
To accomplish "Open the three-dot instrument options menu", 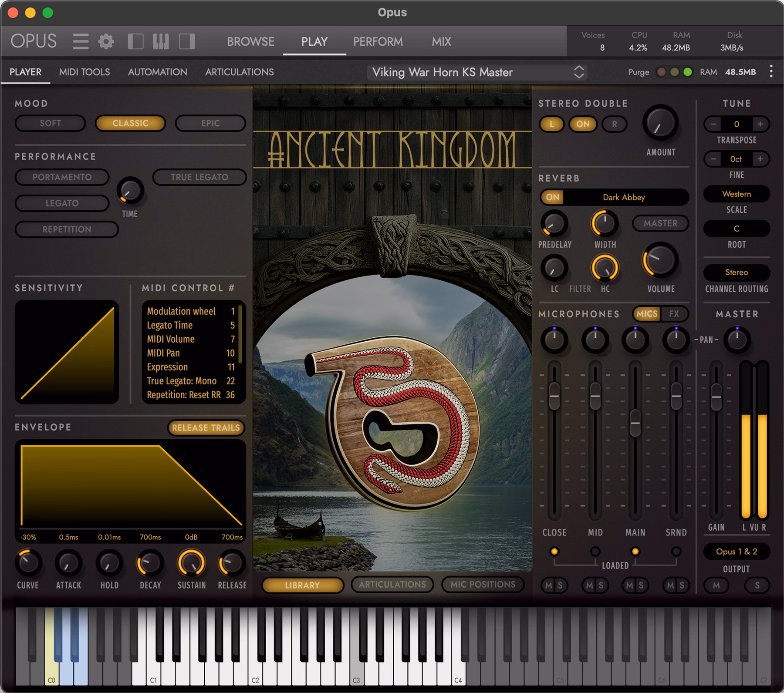I will pos(771,71).
